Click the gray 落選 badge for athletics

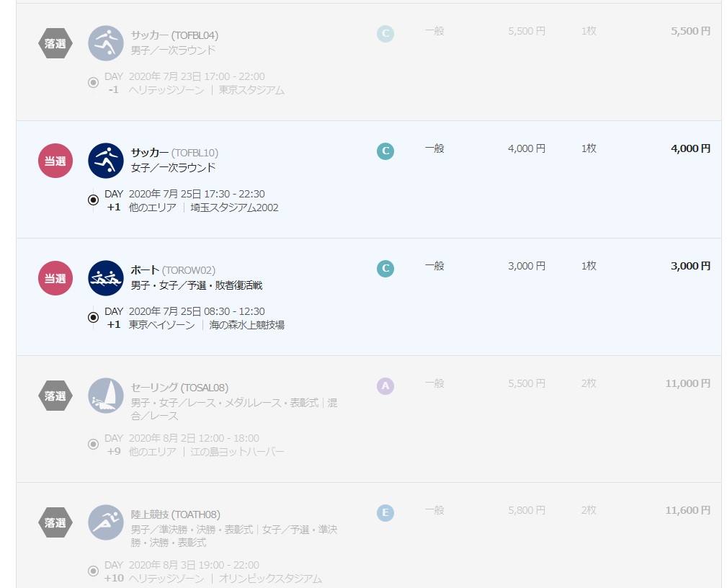point(55,522)
